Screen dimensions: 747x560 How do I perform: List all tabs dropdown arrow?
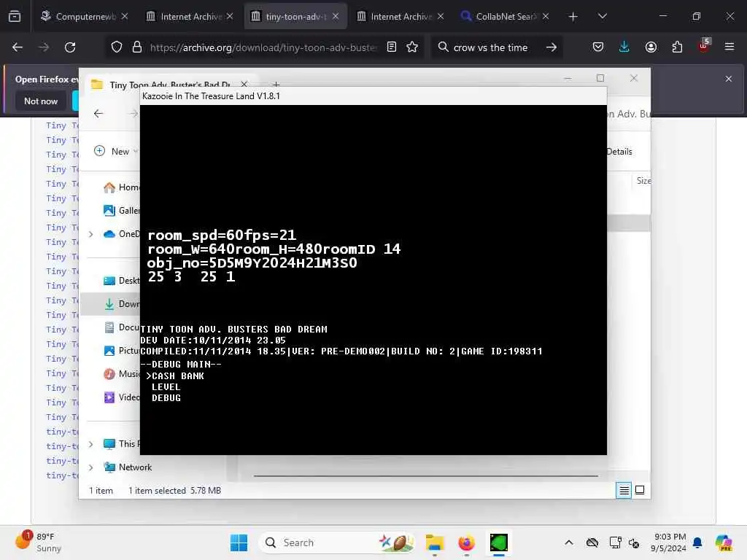point(602,16)
